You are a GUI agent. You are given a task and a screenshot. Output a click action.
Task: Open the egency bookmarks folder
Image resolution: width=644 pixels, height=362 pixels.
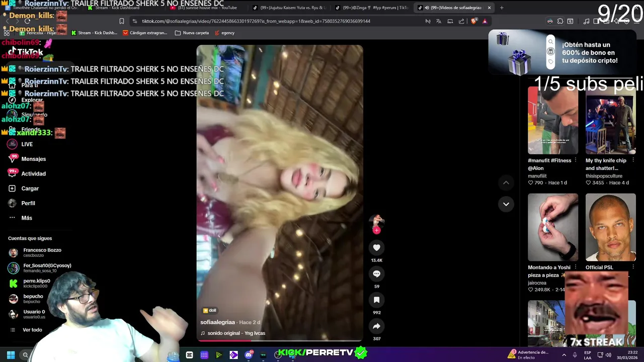(224, 33)
